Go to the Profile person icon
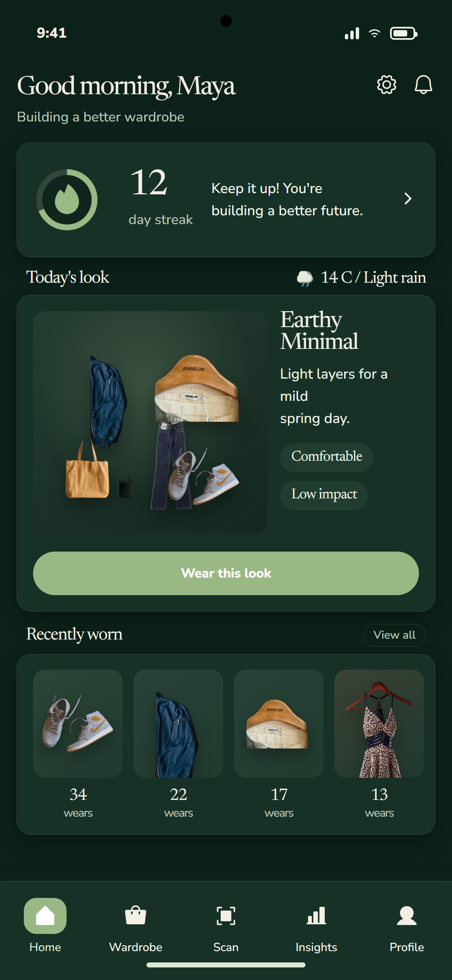 point(407,916)
